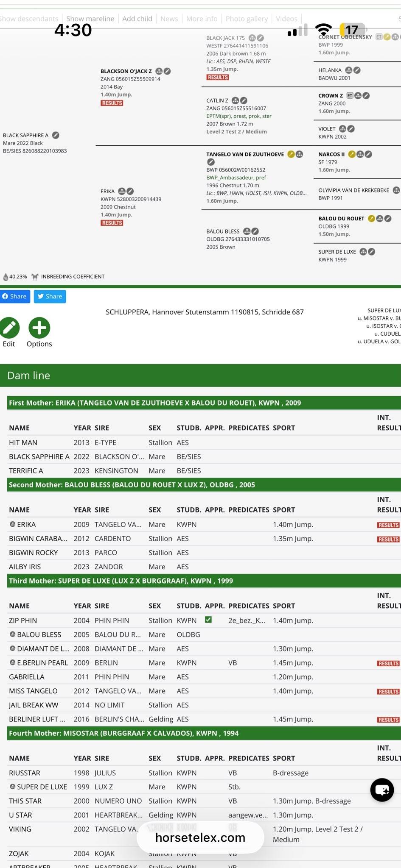Open RESULTS for MISS TANGELO row
Viewport: 401px width, 868px height.
point(388,691)
